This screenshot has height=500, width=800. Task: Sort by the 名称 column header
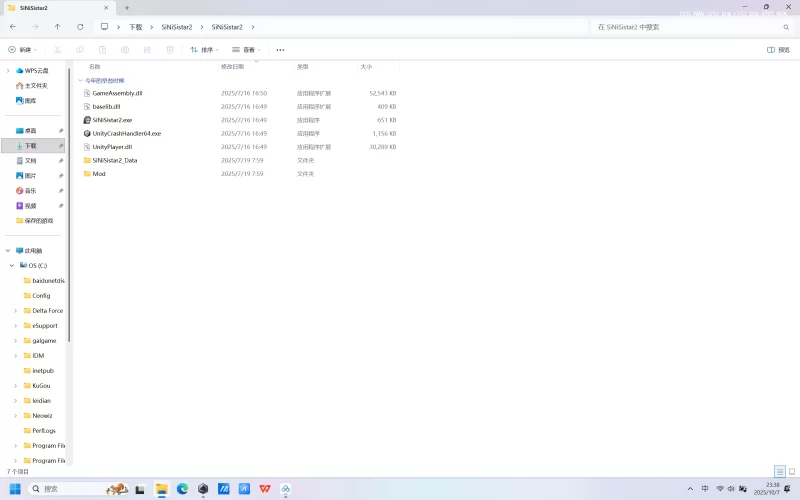point(94,66)
